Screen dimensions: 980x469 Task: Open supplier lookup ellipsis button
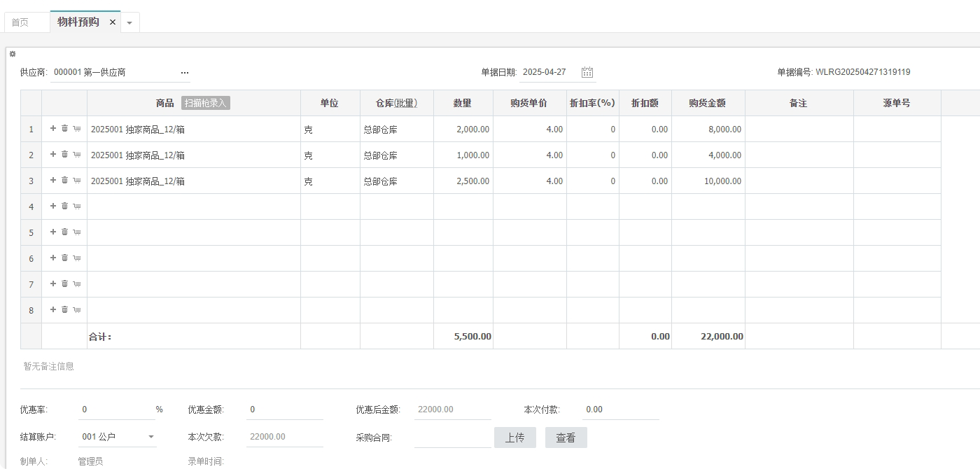click(185, 72)
